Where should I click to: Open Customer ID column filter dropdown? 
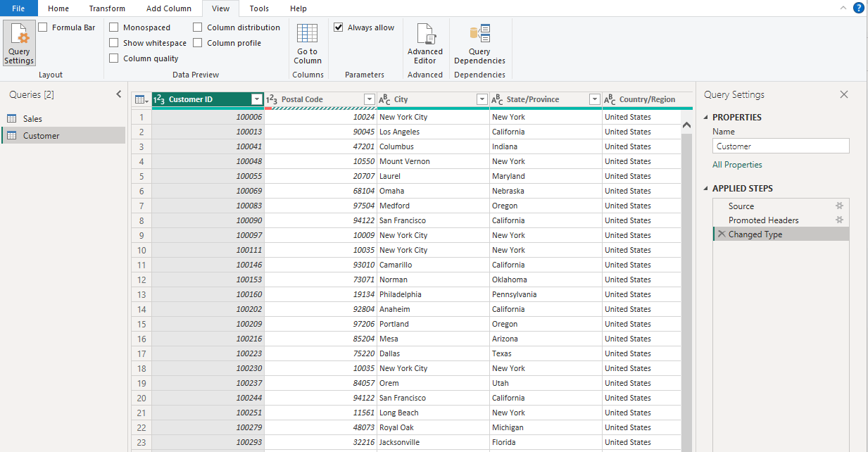[257, 99]
